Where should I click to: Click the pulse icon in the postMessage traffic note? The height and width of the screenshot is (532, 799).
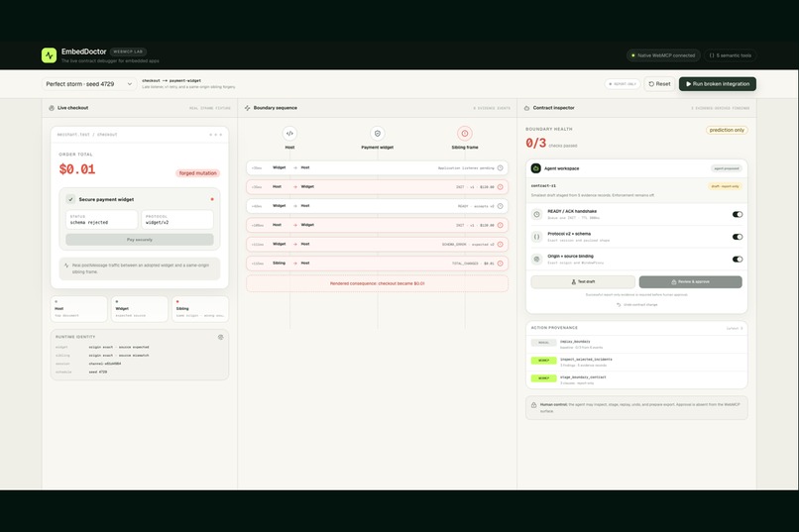click(66, 266)
